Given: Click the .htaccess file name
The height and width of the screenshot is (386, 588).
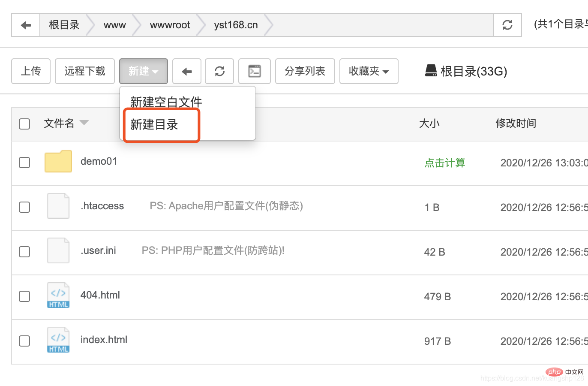Looking at the screenshot, I should click(x=102, y=206).
